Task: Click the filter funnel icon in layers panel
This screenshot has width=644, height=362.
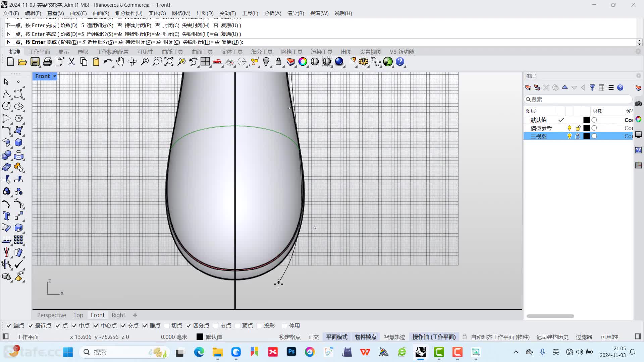Action: 592,87
